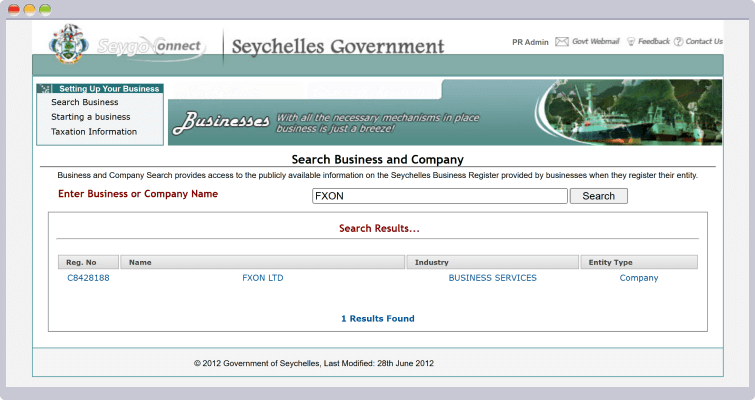Click the Seychelles Government title
Image resolution: width=755 pixels, height=400 pixels.
point(338,47)
